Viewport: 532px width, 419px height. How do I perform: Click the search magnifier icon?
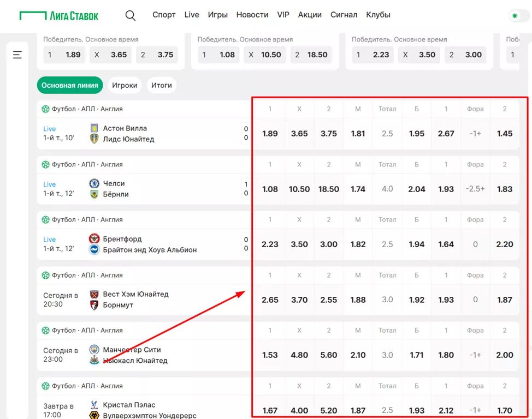click(130, 15)
